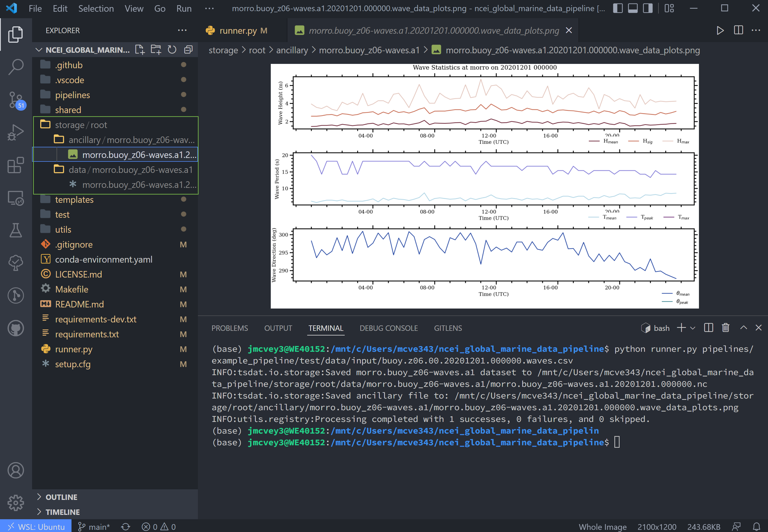Kill terminal with the trash icon
This screenshot has width=768, height=532.
pyautogui.click(x=725, y=328)
